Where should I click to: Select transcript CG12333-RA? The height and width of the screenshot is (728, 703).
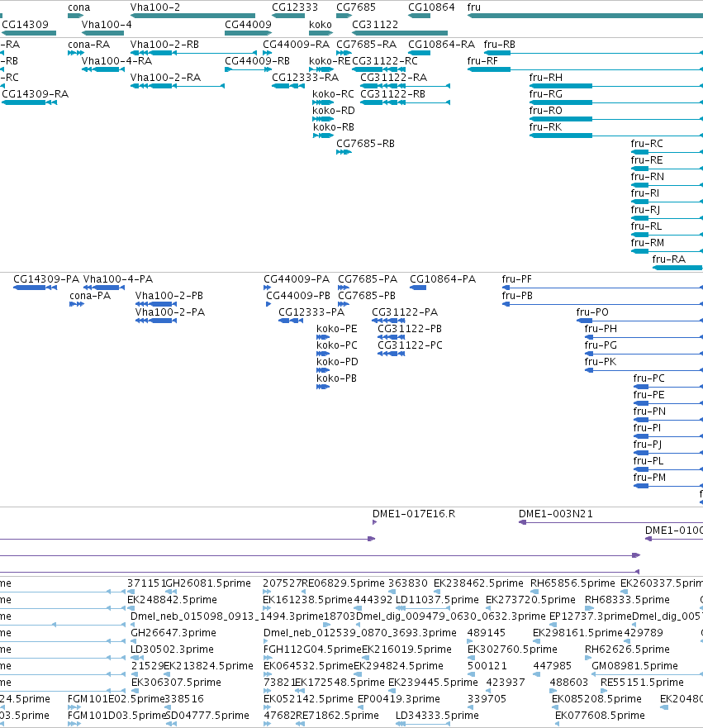(288, 86)
